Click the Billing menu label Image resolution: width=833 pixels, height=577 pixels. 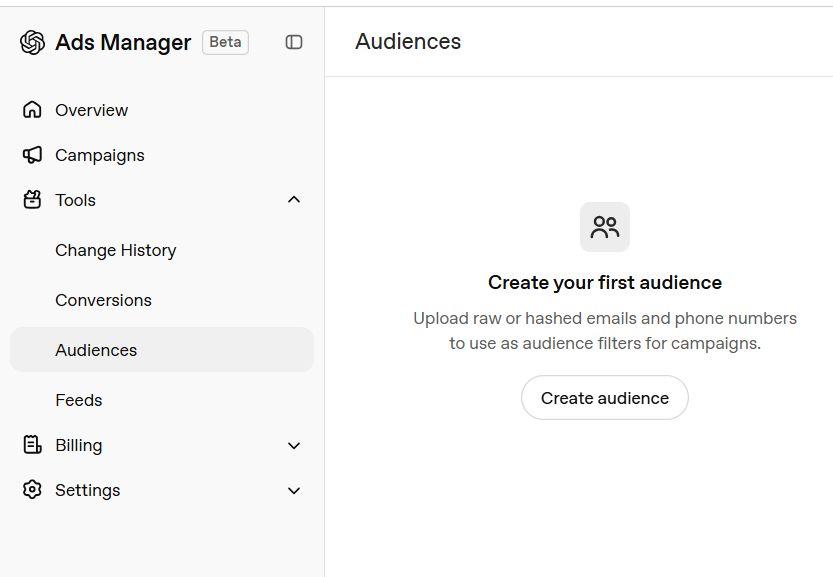[79, 445]
